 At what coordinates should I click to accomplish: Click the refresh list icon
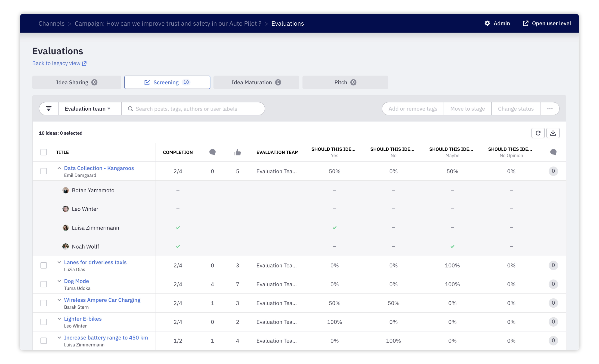click(x=538, y=133)
